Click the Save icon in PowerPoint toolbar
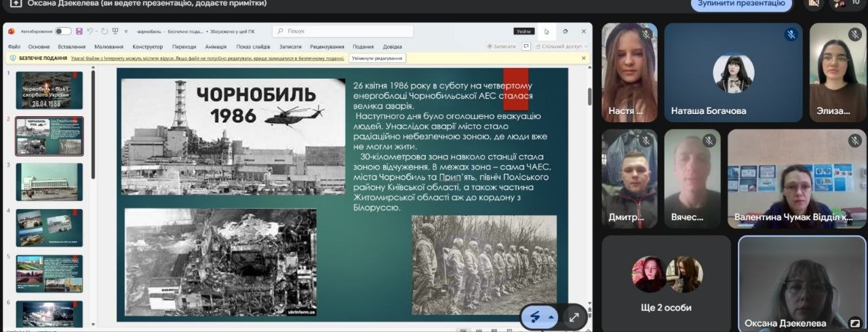Viewport: 868px width, 332px height. point(79,31)
